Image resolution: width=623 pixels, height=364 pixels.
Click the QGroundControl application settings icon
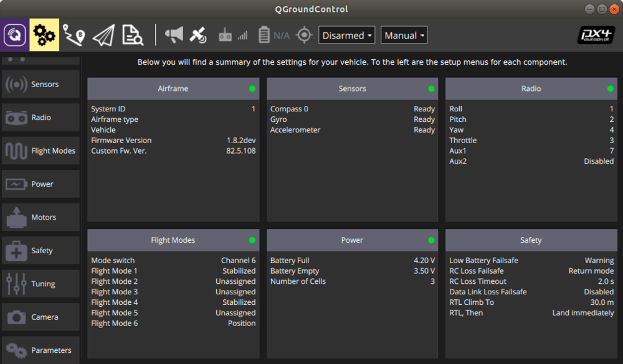click(15, 35)
